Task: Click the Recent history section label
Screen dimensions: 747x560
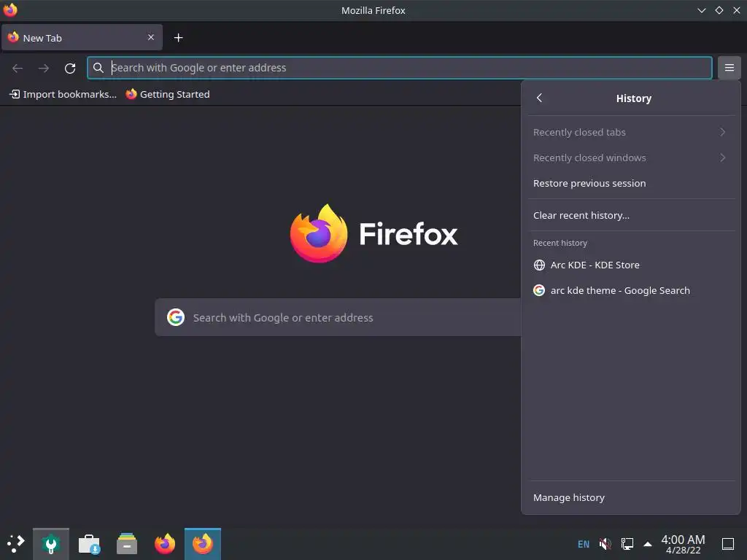Action: pyautogui.click(x=560, y=243)
